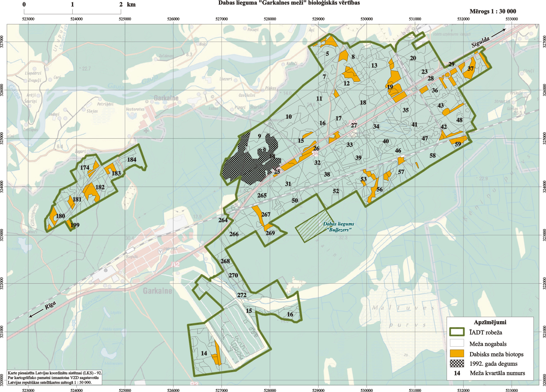Click forest block number 267

tap(266, 215)
